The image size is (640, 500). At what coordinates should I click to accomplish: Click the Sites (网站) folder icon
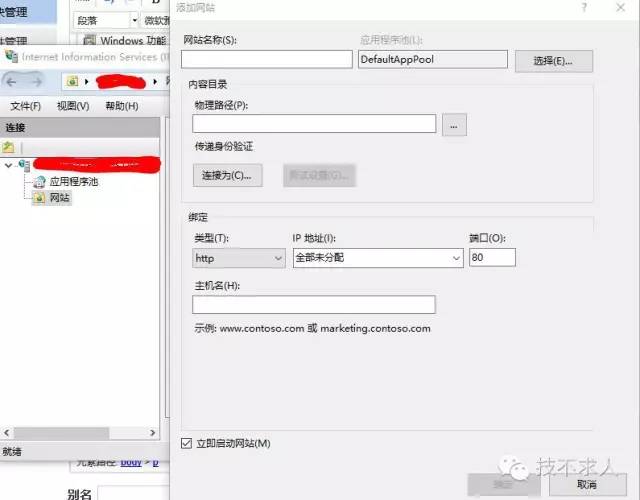coord(39,198)
